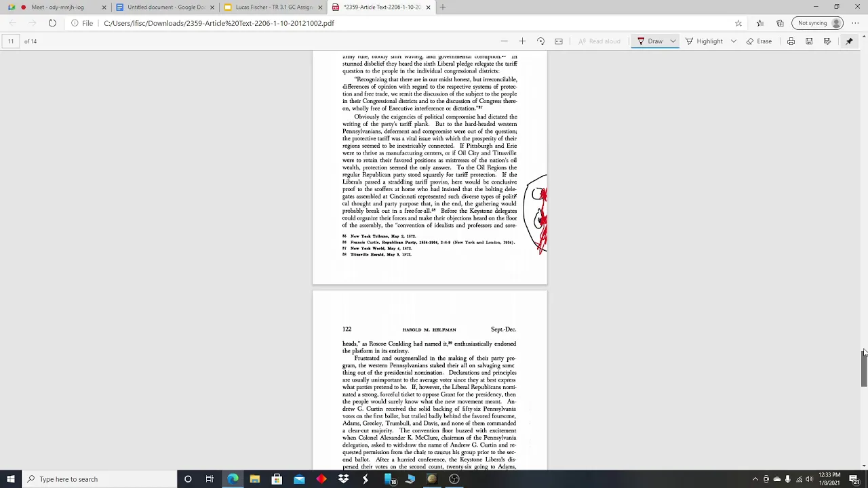868x488 pixels.
Task: Click scrollbar down arrow
Action: click(864, 466)
